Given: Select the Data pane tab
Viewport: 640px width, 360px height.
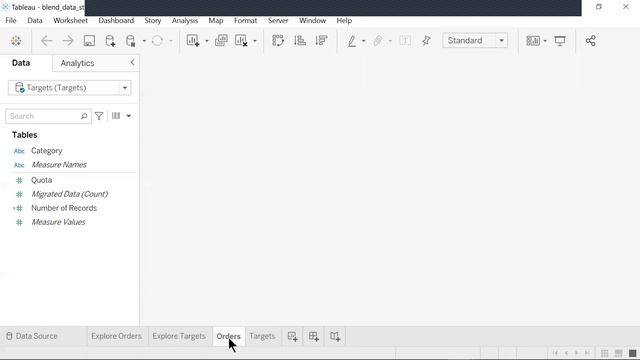Looking at the screenshot, I should (x=21, y=63).
